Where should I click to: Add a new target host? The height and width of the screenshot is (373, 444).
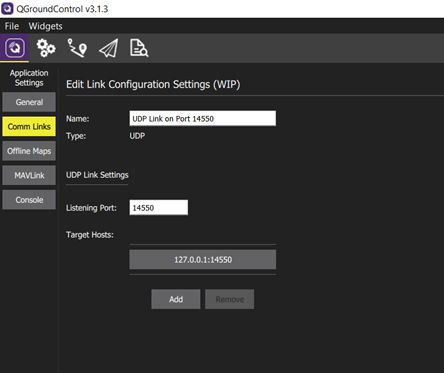click(176, 299)
